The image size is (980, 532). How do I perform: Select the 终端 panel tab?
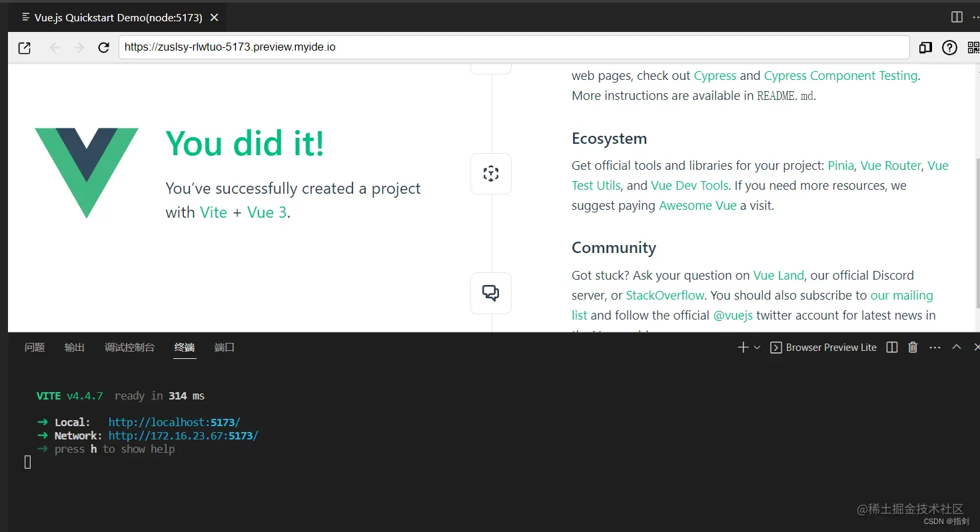[x=185, y=348]
